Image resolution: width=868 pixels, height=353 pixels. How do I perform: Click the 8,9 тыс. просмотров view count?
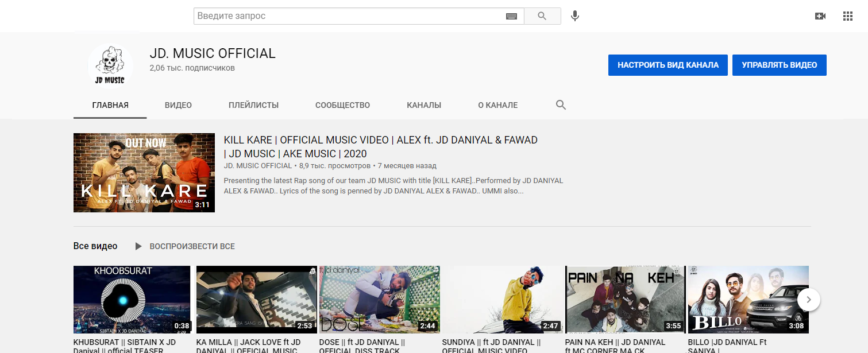click(335, 166)
